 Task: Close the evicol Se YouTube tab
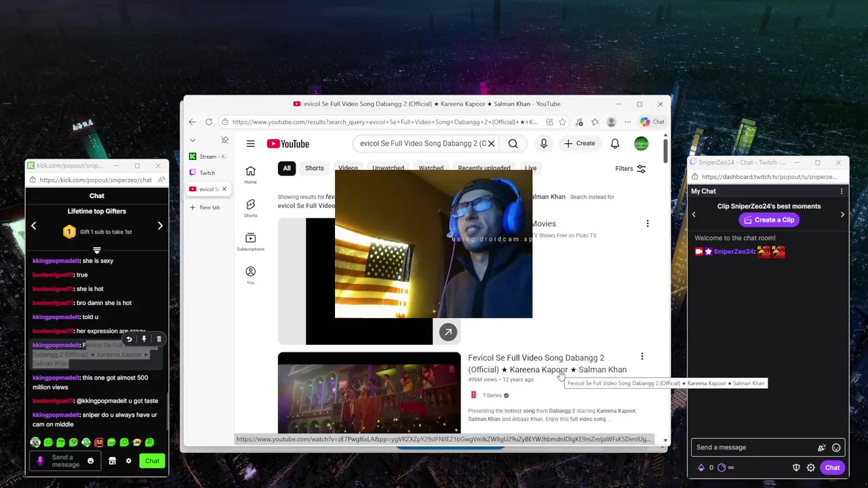[224, 189]
